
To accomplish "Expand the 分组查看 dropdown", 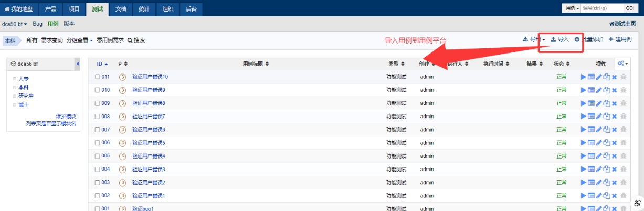I will (x=79, y=40).
